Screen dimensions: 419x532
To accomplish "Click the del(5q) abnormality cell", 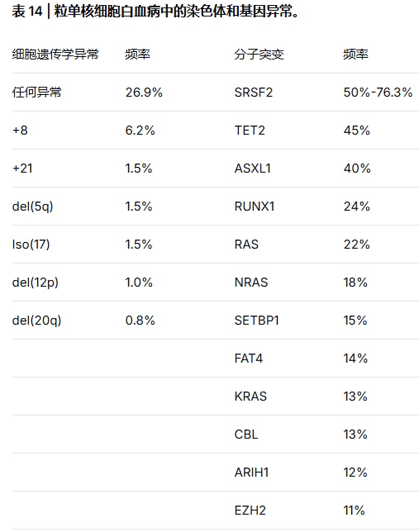I will coord(33,207).
